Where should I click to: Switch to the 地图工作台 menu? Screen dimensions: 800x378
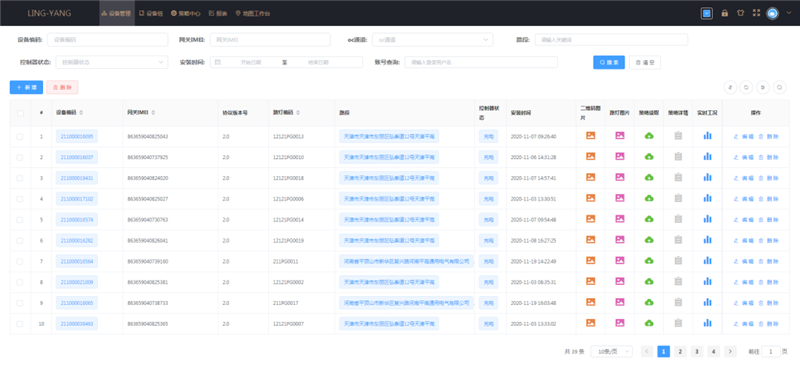[253, 13]
